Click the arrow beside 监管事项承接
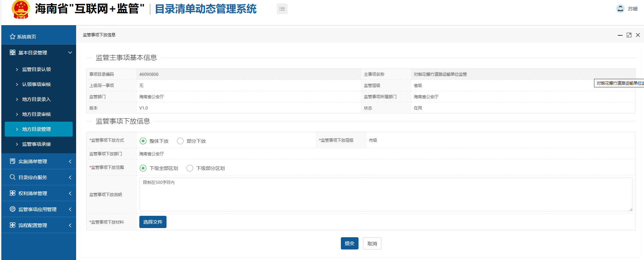The width and height of the screenshot is (644, 260). (17, 144)
